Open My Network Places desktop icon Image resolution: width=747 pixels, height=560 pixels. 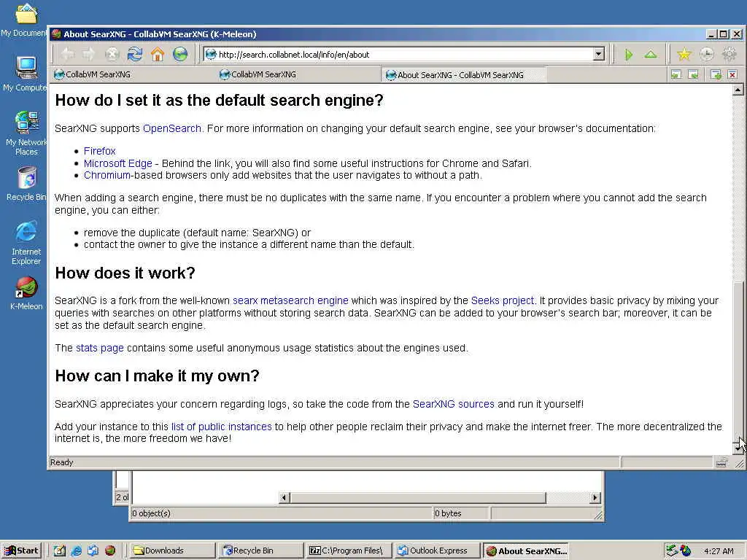click(26, 133)
